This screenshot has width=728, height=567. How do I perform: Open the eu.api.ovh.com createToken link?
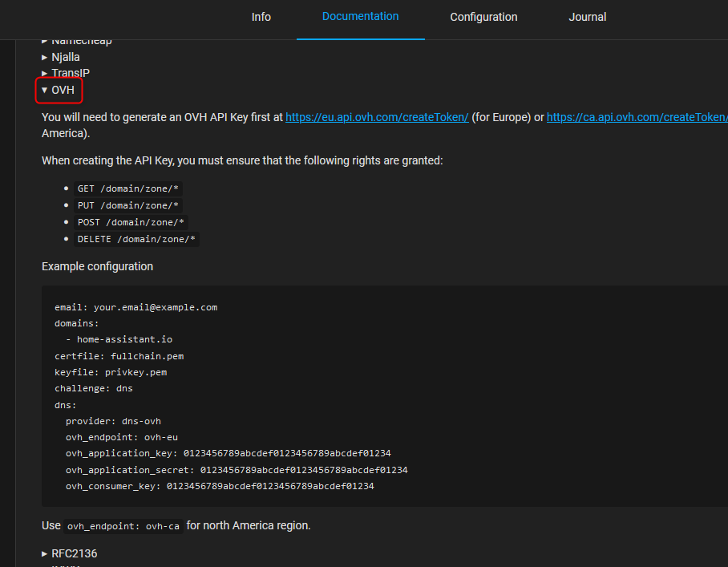pyautogui.click(x=377, y=117)
